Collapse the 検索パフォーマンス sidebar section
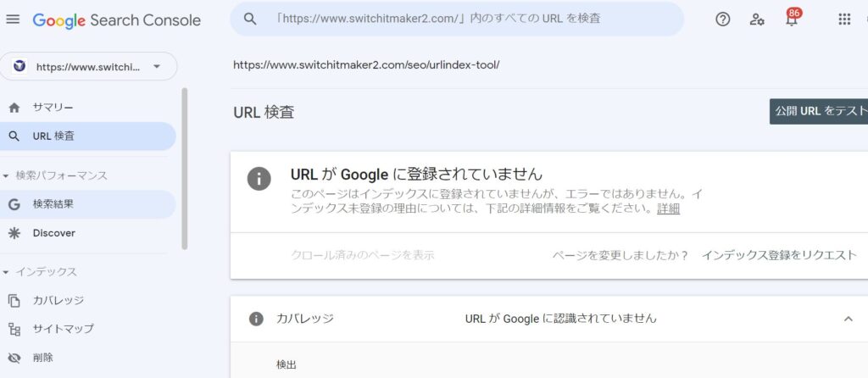The width and height of the screenshot is (868, 378). click(6, 176)
